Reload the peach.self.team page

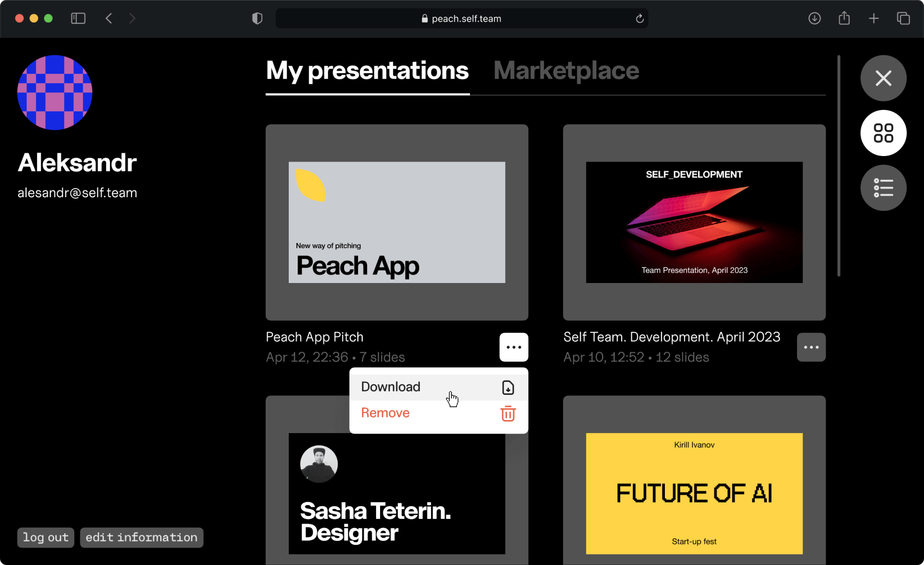(x=639, y=18)
